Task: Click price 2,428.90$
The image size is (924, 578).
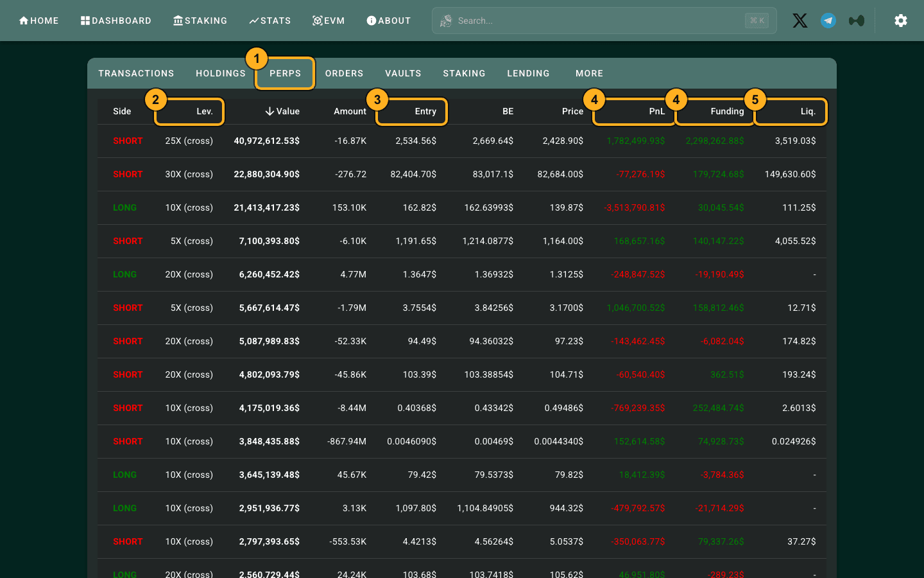Action: [x=563, y=141]
